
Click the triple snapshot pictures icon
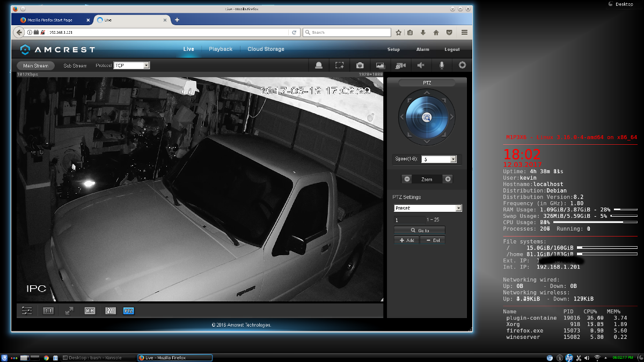[x=380, y=65]
